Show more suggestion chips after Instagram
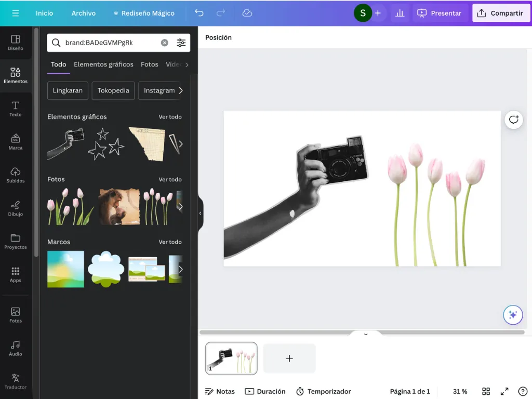532x399 pixels. coord(180,90)
